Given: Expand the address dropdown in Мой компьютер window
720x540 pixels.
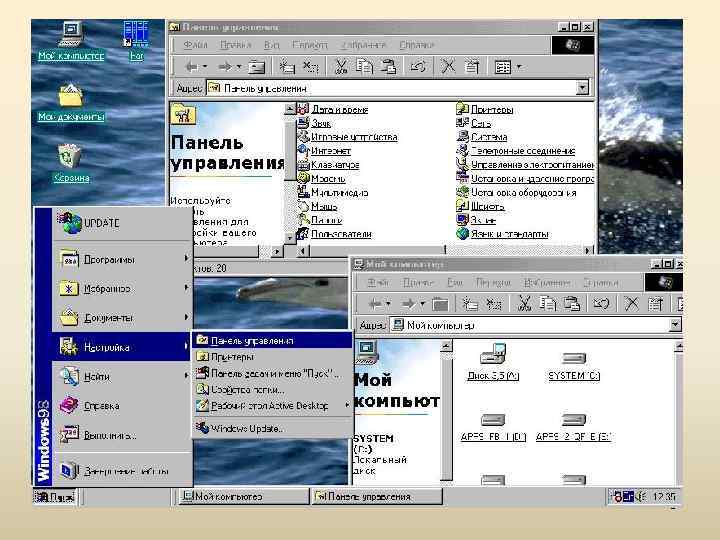Looking at the screenshot, I should [675, 325].
